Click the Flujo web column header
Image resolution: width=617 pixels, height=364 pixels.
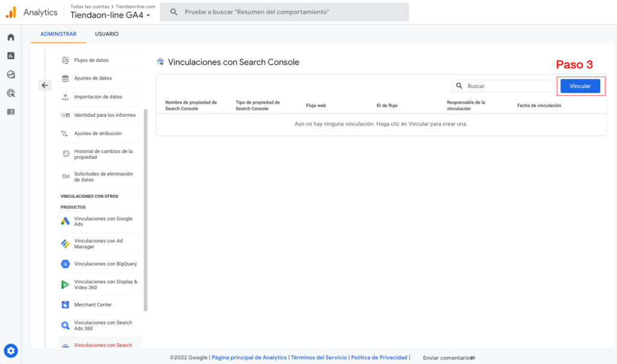pyautogui.click(x=316, y=105)
